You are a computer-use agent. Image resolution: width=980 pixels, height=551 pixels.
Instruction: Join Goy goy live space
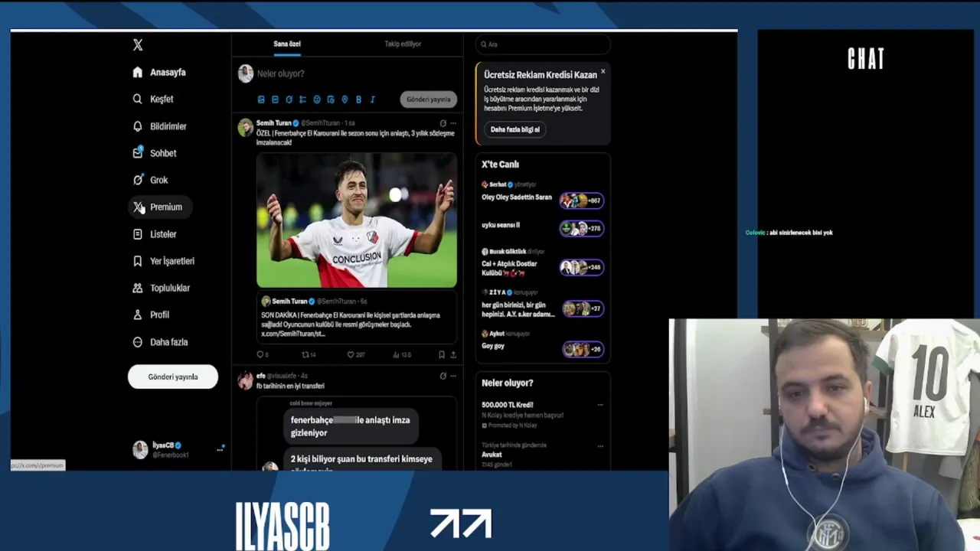[x=493, y=346]
